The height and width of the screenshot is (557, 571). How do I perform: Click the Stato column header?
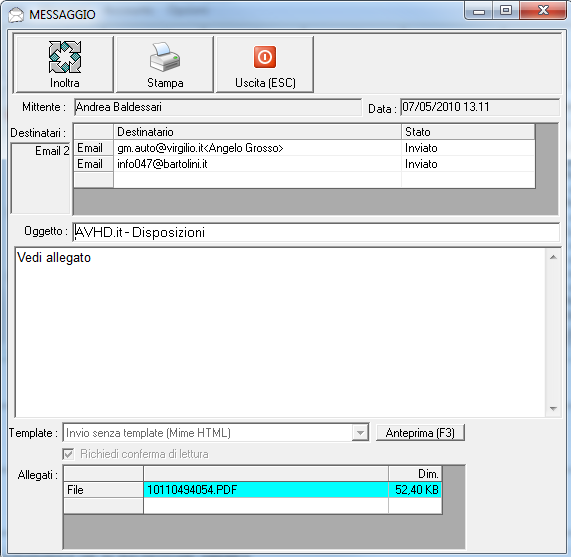[468, 132]
